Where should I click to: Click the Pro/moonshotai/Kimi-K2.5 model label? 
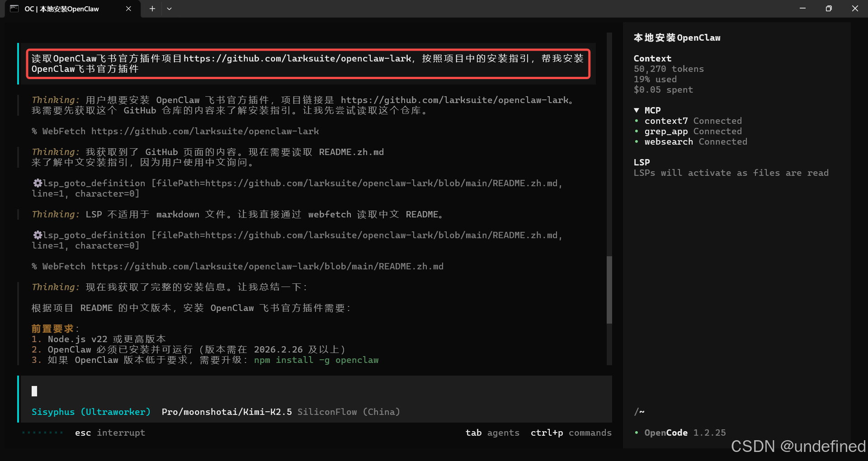(226, 412)
